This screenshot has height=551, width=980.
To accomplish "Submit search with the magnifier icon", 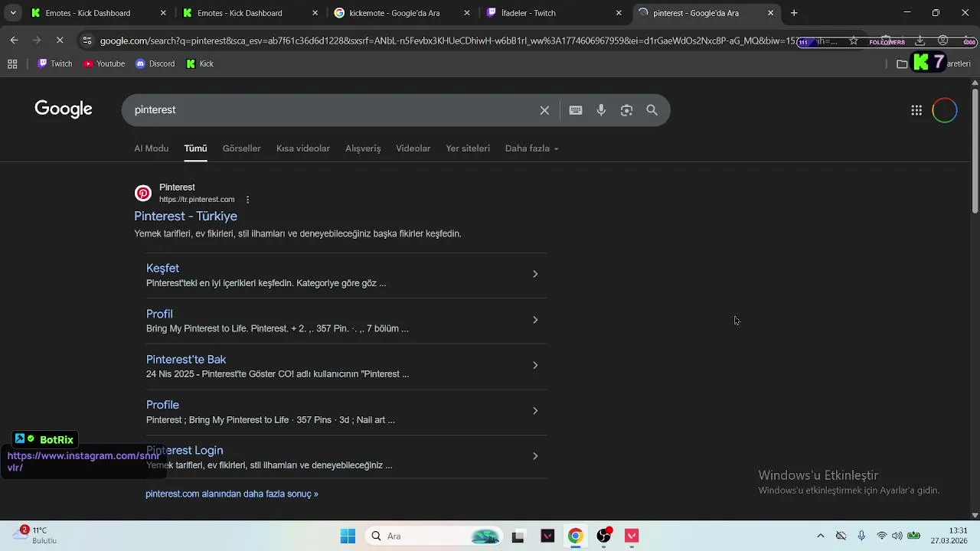I will [652, 110].
